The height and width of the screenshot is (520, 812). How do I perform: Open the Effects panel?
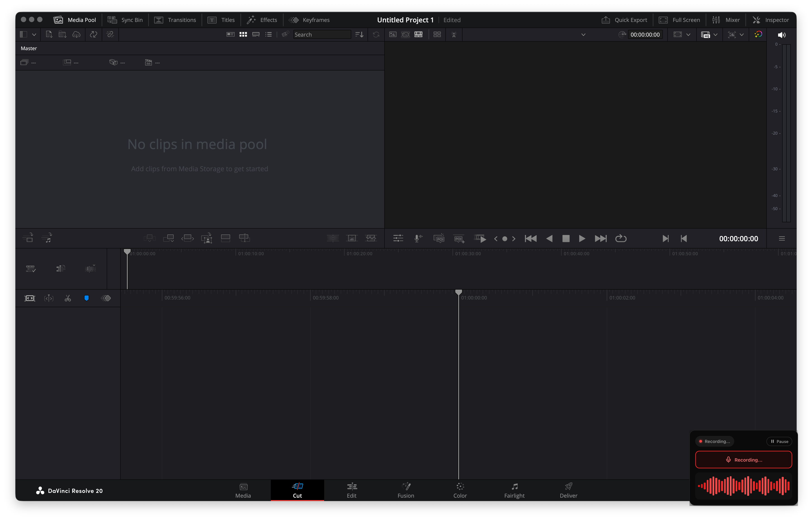tap(262, 20)
